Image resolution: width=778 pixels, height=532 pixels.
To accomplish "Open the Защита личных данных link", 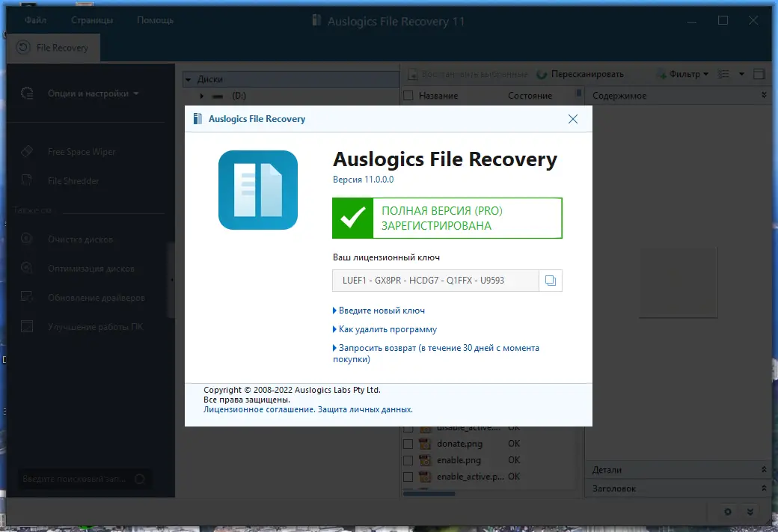I will click(x=365, y=409).
